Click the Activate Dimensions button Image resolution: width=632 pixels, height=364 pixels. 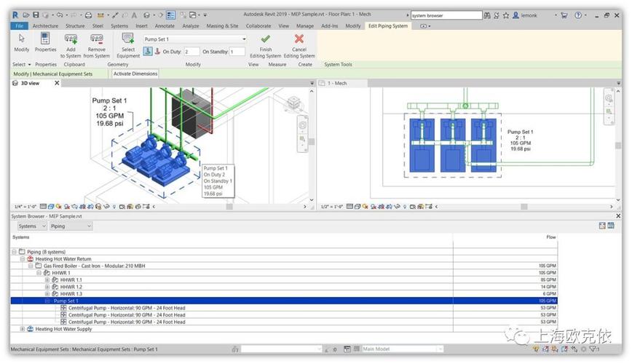tap(135, 74)
